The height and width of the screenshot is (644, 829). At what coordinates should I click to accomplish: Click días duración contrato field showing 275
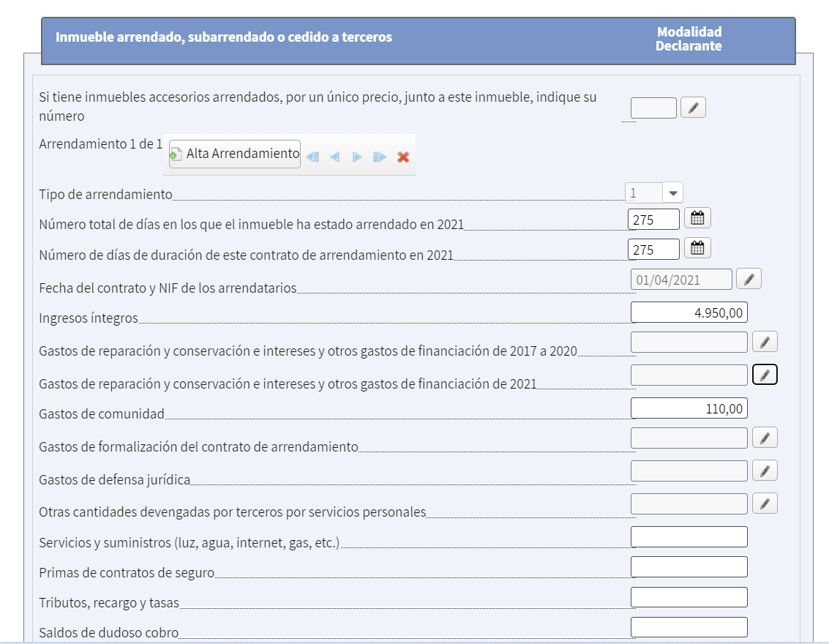pyautogui.click(x=653, y=250)
